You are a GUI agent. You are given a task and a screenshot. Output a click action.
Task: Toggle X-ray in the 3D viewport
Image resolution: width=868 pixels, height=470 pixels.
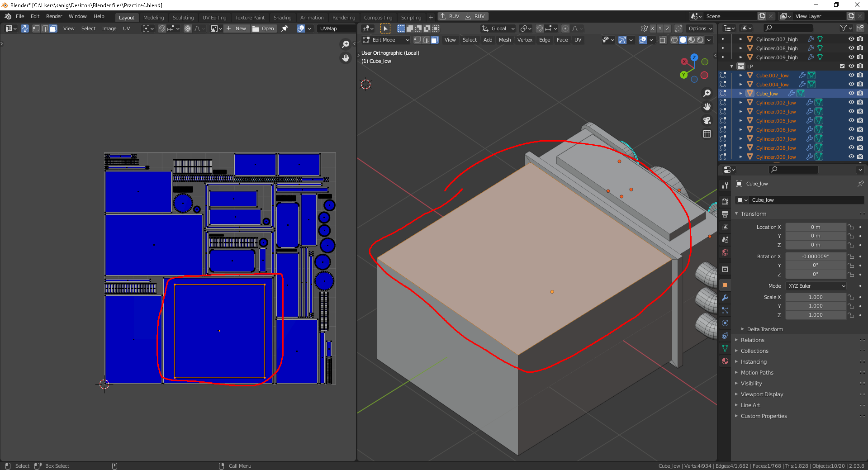point(663,40)
